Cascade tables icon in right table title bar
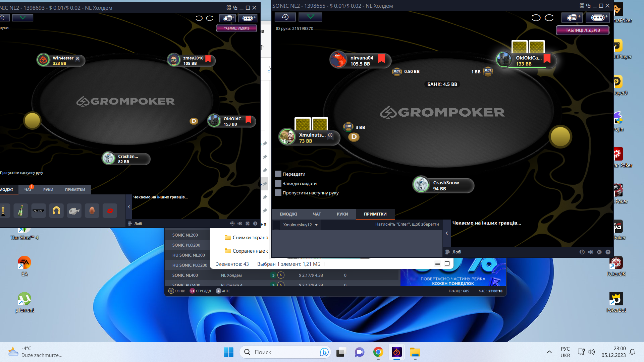Screen dimensions: 644x362 point(588,6)
